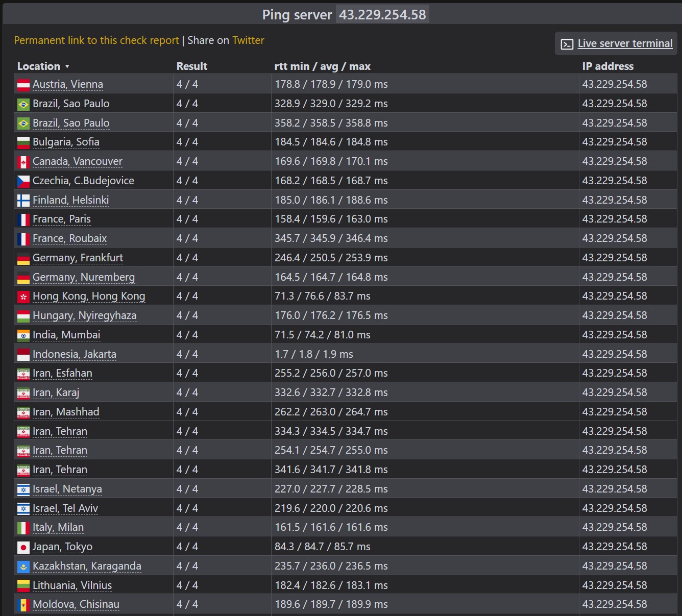
Task: Select the rtt value 358.2 / 358.5 / 358.8 ms
Action: [x=331, y=123]
